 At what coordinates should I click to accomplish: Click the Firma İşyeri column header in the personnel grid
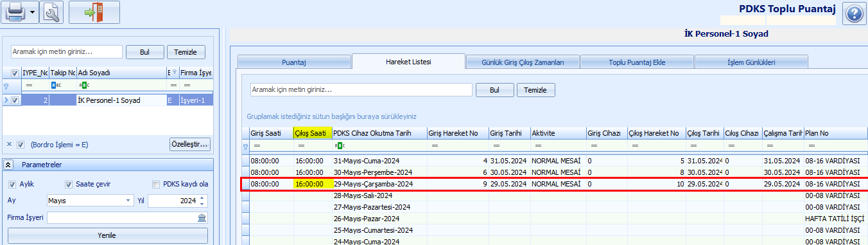pyautogui.click(x=196, y=73)
